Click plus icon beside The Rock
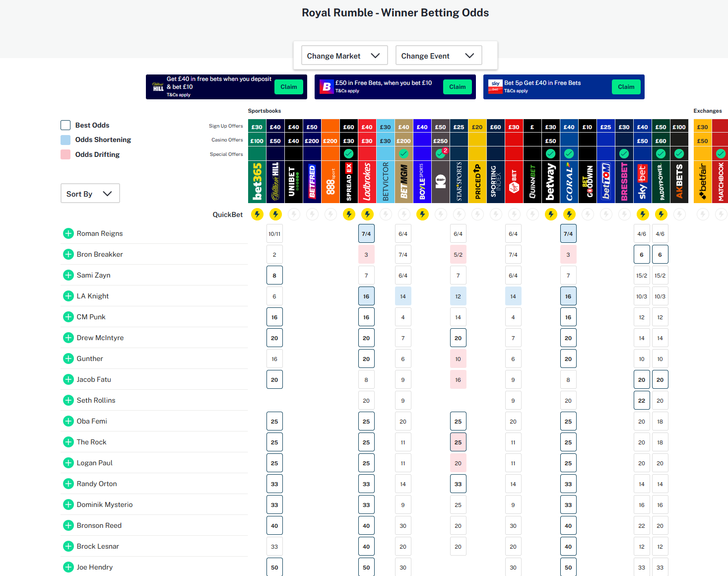 68,442
